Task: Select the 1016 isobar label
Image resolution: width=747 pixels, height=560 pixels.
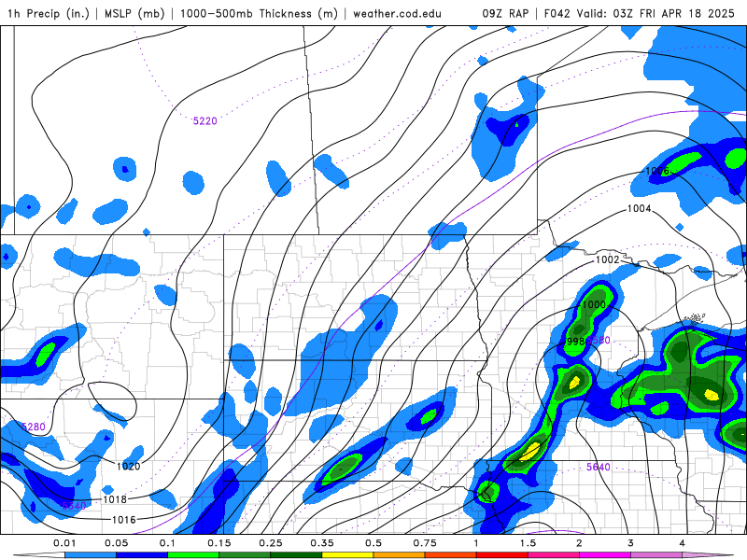Action: click(x=123, y=520)
